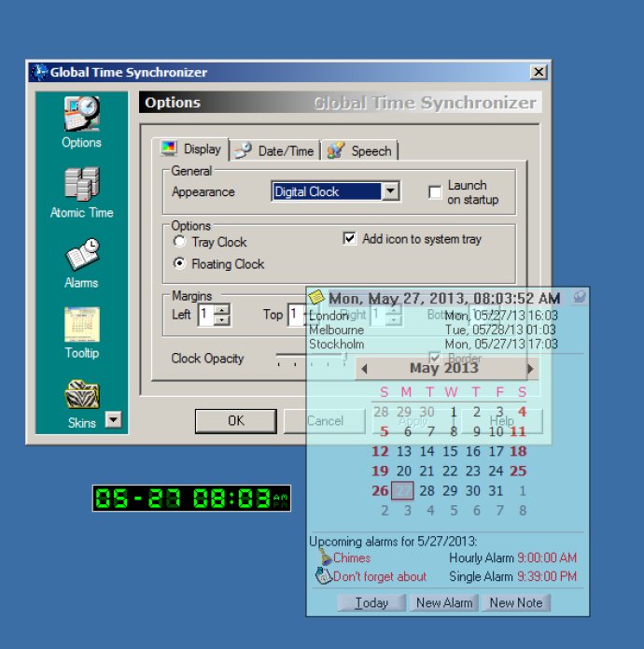
Task: Click the 9:39:00 PM alarm time
Action: (547, 576)
